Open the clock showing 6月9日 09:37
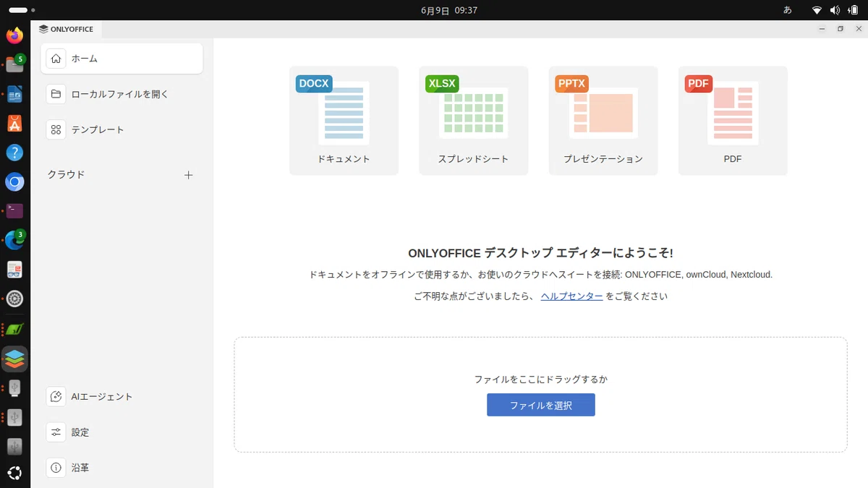This screenshot has height=488, width=868. 448,10
